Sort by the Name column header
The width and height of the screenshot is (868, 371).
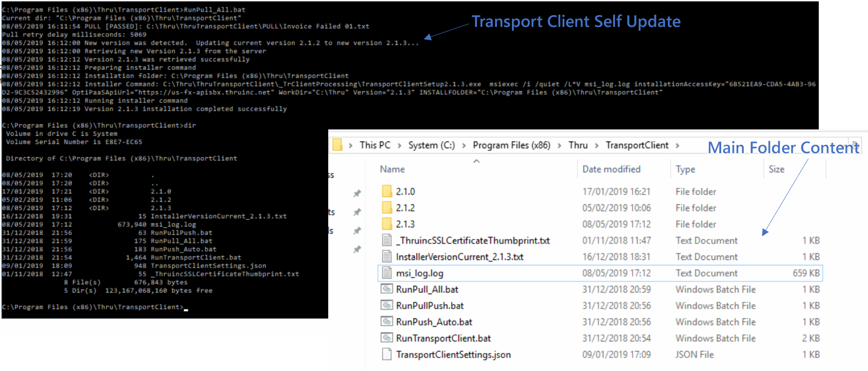point(392,169)
